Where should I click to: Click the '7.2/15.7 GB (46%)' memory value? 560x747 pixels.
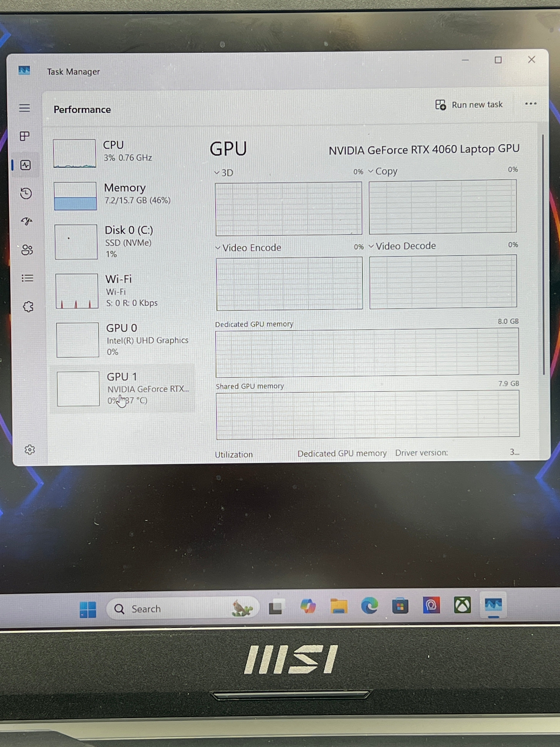[137, 200]
